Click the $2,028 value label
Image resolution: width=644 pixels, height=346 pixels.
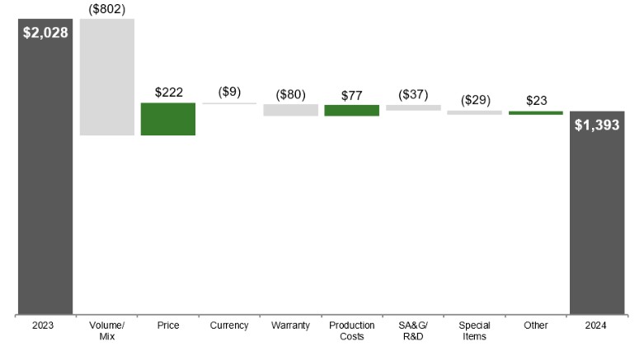coord(45,33)
